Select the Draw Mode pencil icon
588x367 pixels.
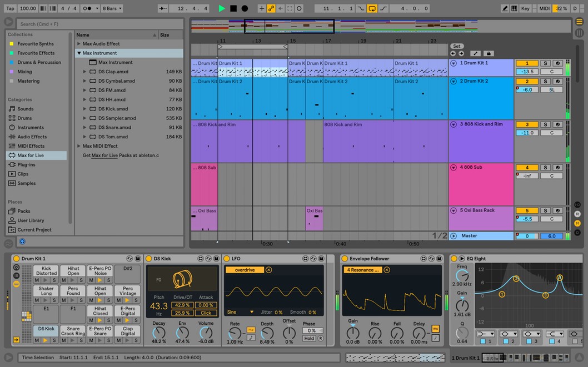tap(506, 7)
